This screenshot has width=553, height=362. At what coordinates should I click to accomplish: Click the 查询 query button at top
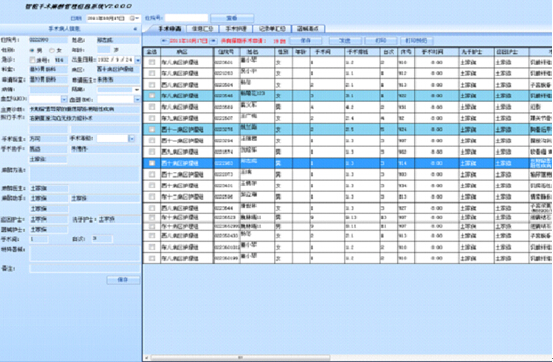[x=232, y=18]
